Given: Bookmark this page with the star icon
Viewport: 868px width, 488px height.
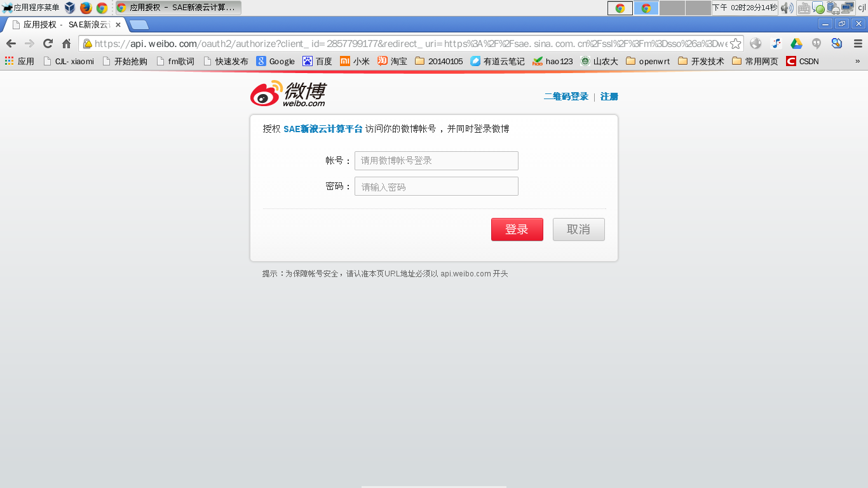Looking at the screenshot, I should 735,43.
